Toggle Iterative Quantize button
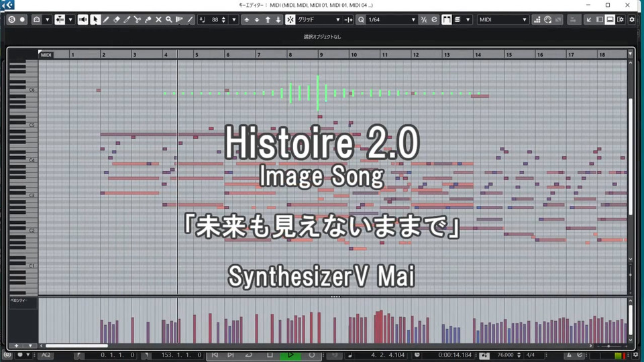The width and height of the screenshot is (644, 362). pos(424,19)
